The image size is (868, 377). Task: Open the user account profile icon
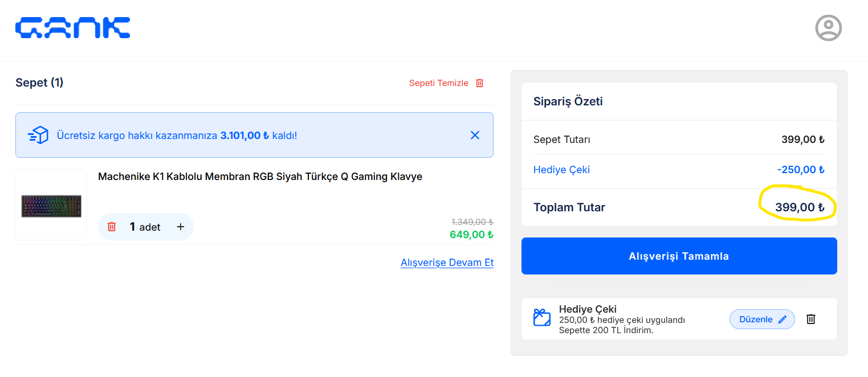tap(828, 27)
